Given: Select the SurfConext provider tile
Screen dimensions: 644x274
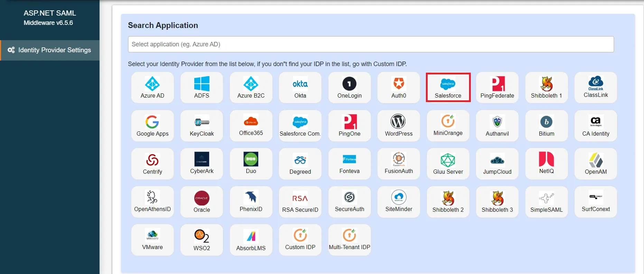Looking at the screenshot, I should pyautogui.click(x=596, y=202).
